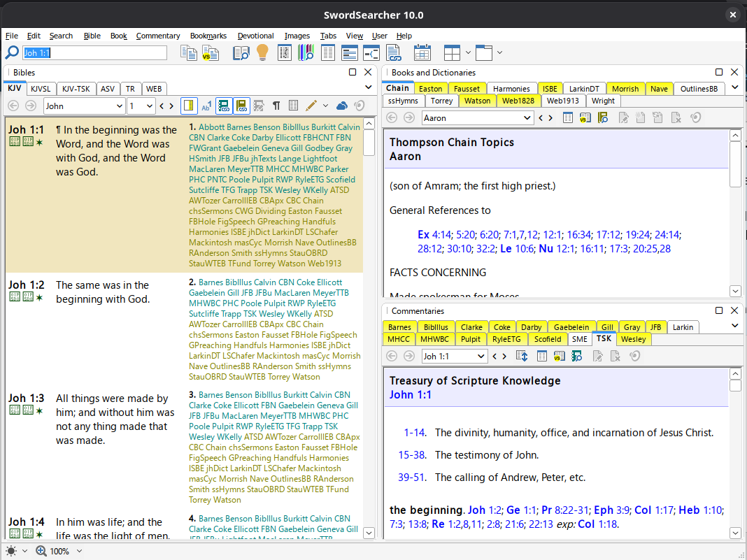Viewport: 747px width, 560px height.
Task: Open the Commentary menu
Action: point(157,36)
